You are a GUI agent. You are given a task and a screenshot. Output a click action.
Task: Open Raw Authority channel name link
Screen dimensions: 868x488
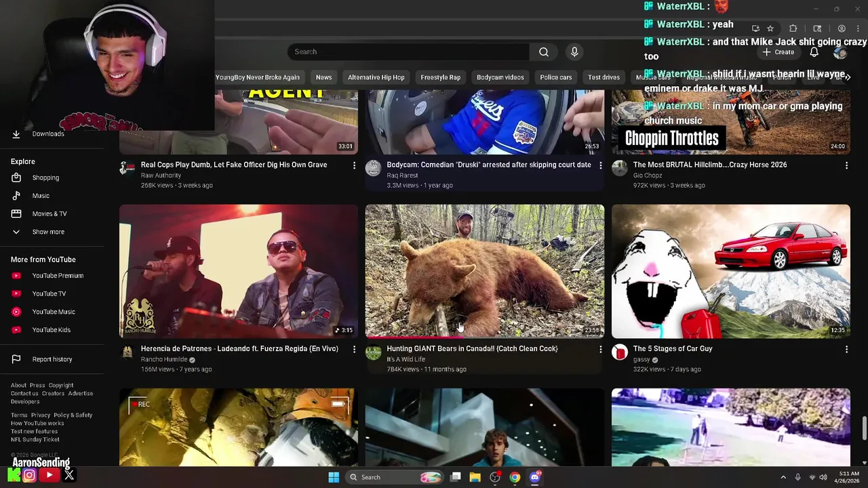[x=161, y=176]
